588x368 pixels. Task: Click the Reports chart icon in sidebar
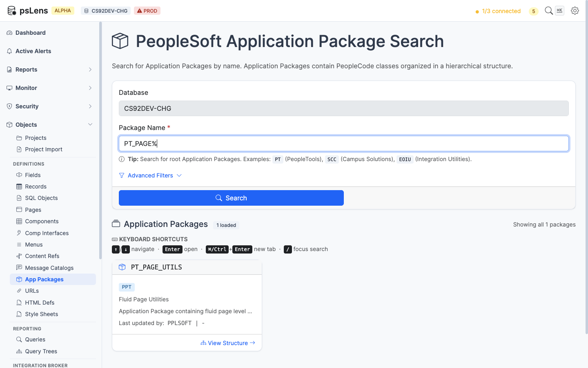[9, 70]
